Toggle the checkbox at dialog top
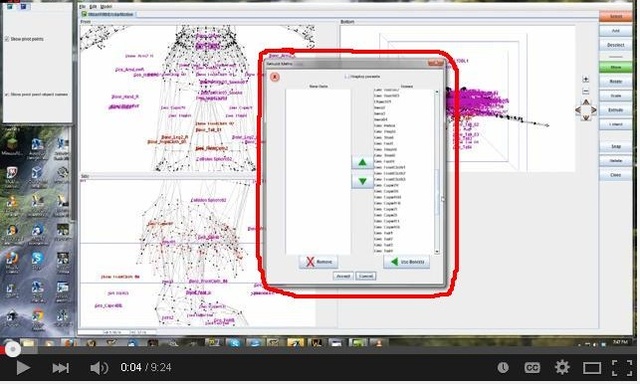This screenshot has width=640, height=384. click(347, 76)
